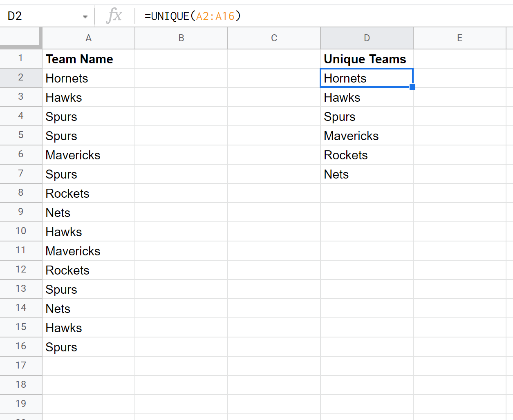Click the Team Name header cell
The image size is (513, 420).
click(88, 59)
